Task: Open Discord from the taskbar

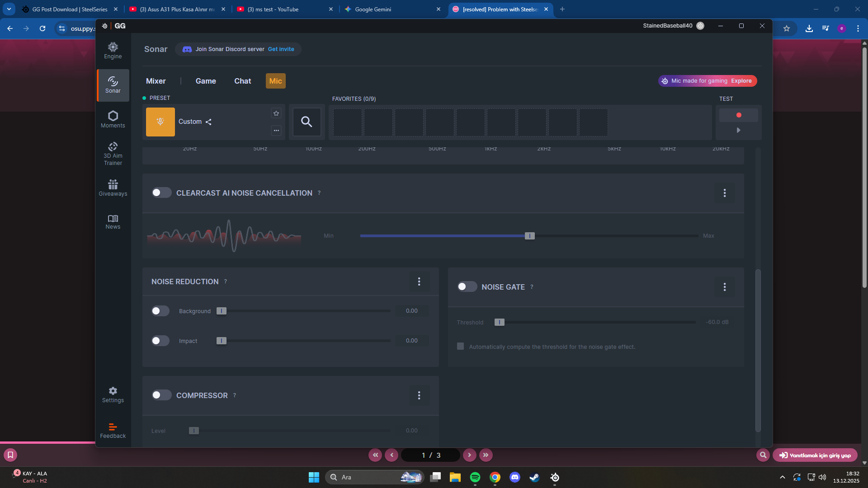Action: 515,477
